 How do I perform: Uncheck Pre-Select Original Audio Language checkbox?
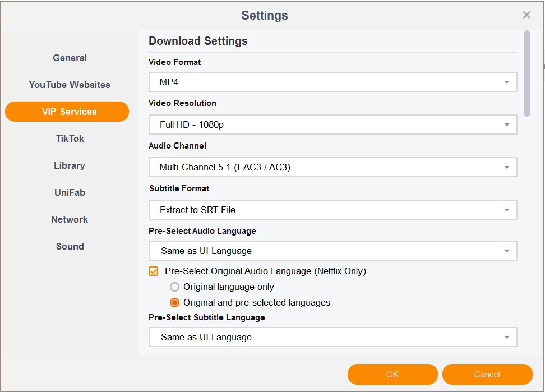153,271
